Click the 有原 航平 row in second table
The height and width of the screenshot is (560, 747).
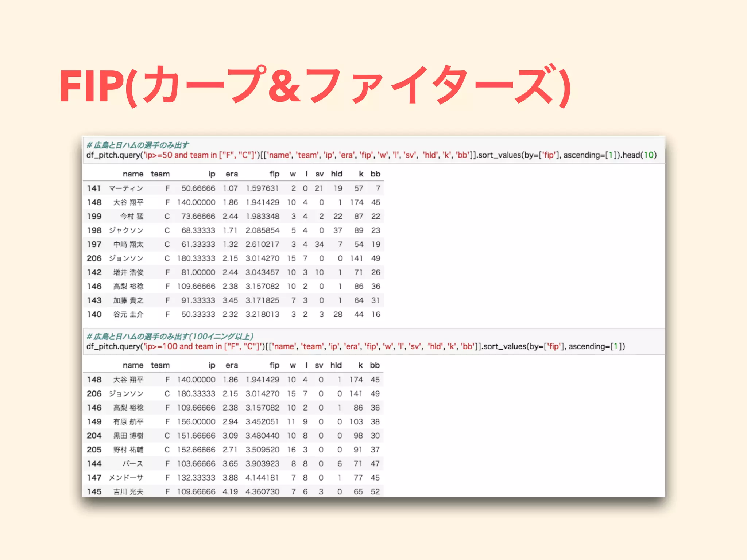pyautogui.click(x=128, y=422)
